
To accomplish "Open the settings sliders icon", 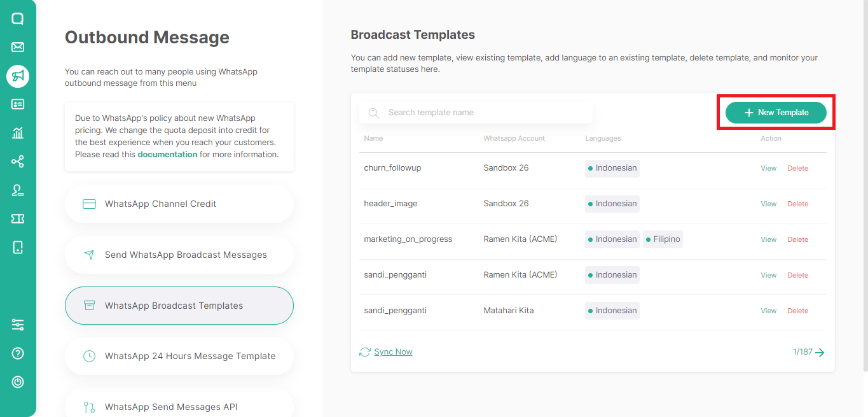I will tap(17, 325).
